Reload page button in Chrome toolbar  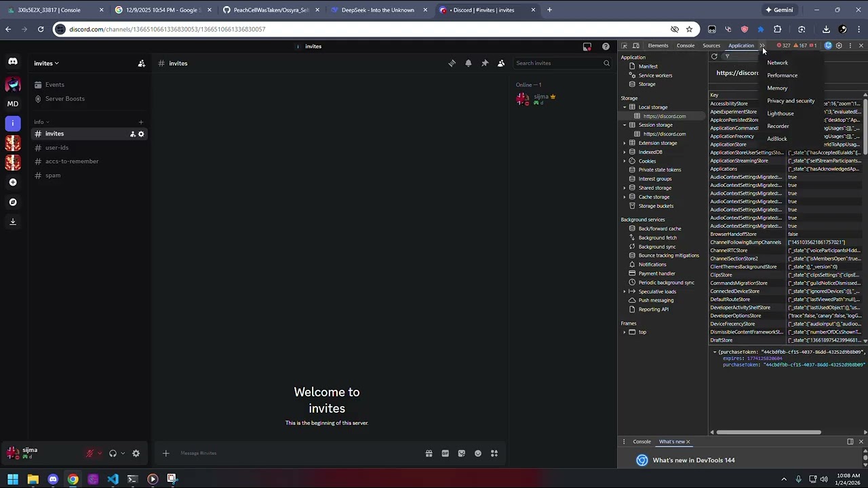click(x=41, y=29)
